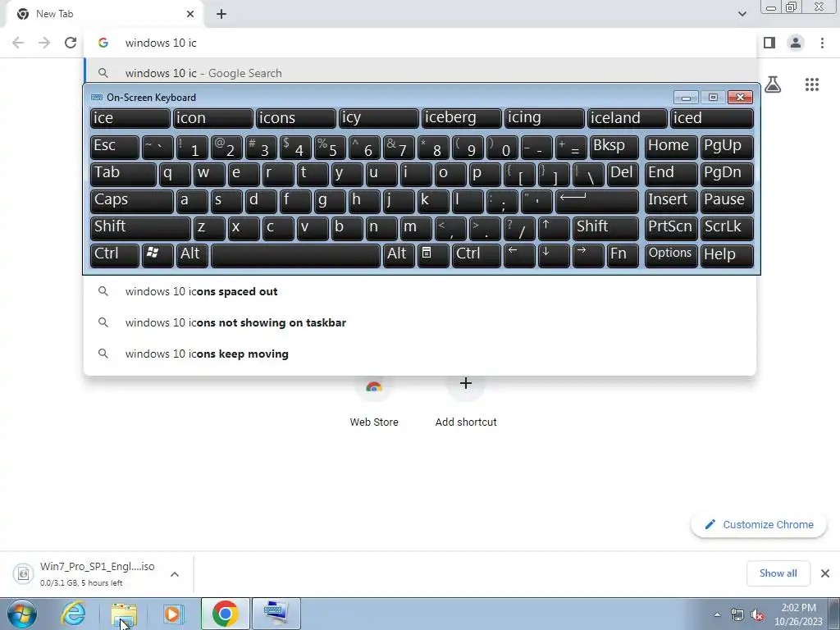Pick the 'ice' word prediction
The image size is (840, 630).
(130, 118)
